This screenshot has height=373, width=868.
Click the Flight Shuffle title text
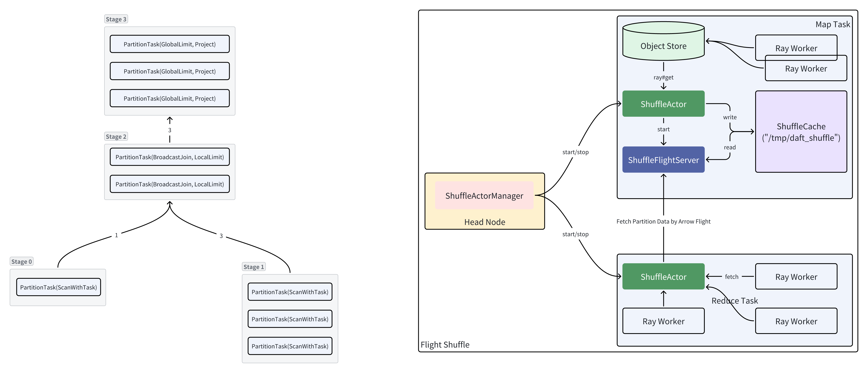tap(445, 344)
